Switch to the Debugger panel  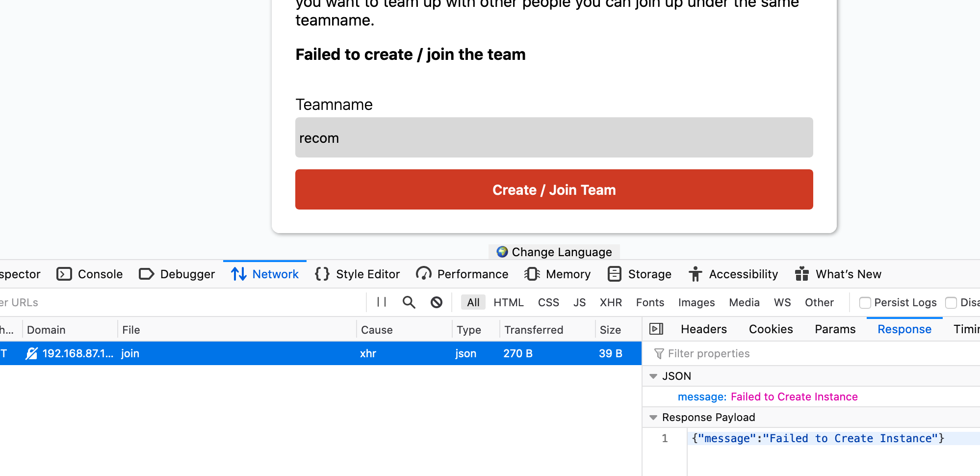click(x=187, y=274)
